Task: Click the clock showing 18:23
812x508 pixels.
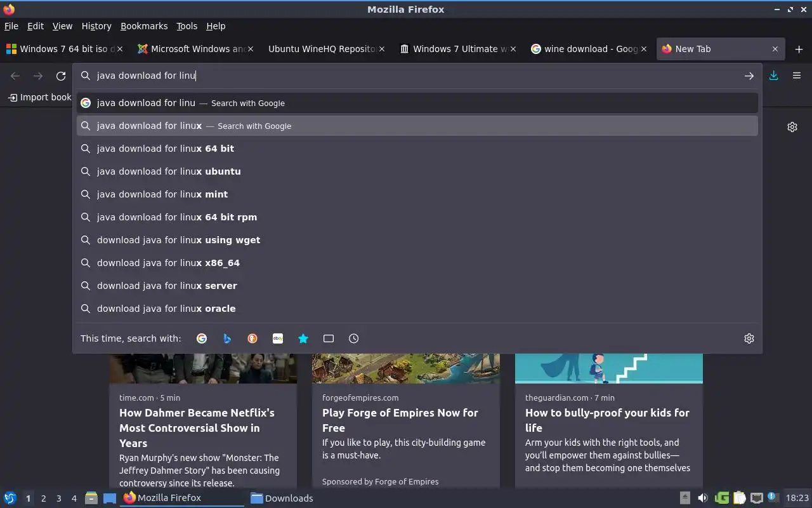Action: coord(797,498)
